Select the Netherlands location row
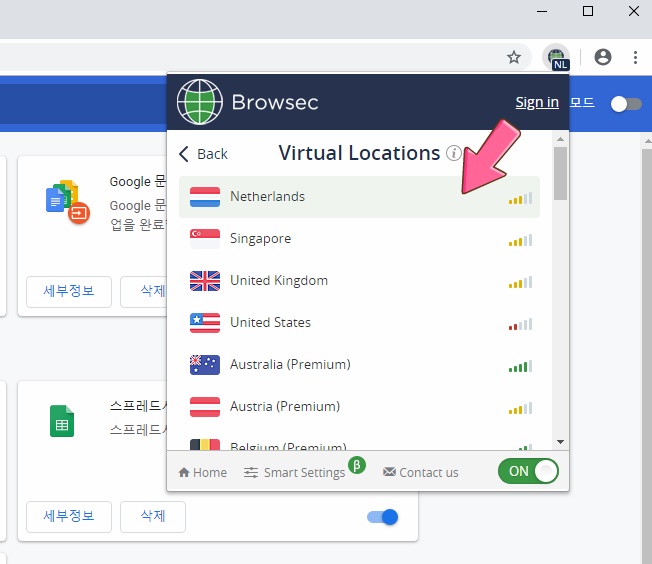The image size is (652, 564). [x=359, y=197]
